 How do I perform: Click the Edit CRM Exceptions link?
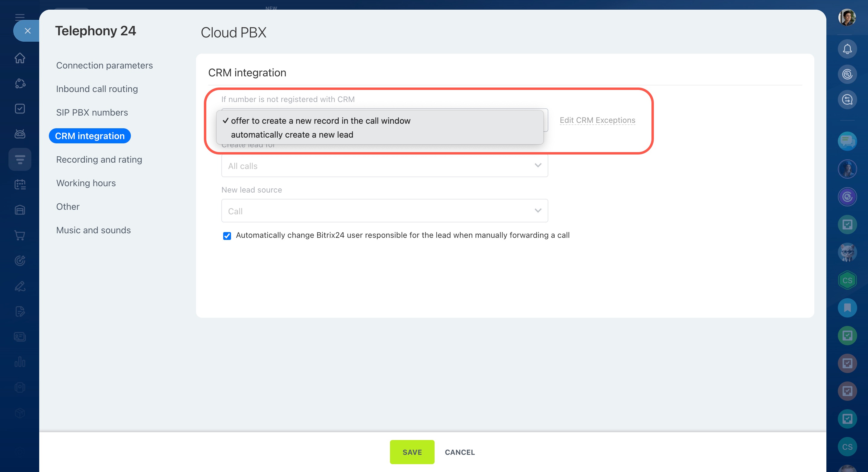pos(597,120)
